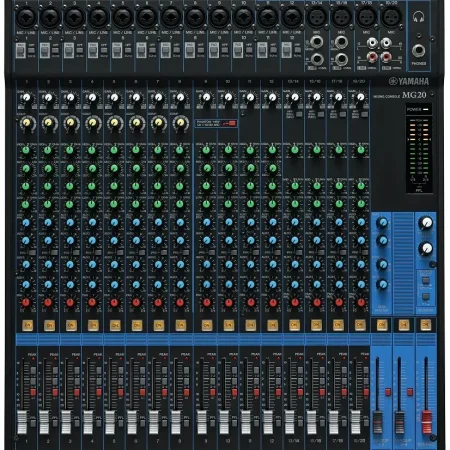Click the blue AUX3 knob on channel 17/18

339,264
